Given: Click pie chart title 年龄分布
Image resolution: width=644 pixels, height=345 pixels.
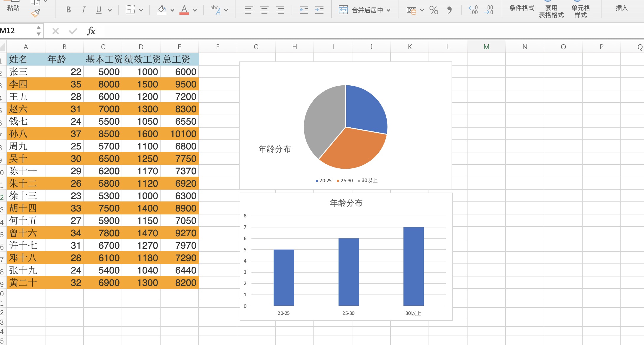Looking at the screenshot, I should tap(274, 149).
